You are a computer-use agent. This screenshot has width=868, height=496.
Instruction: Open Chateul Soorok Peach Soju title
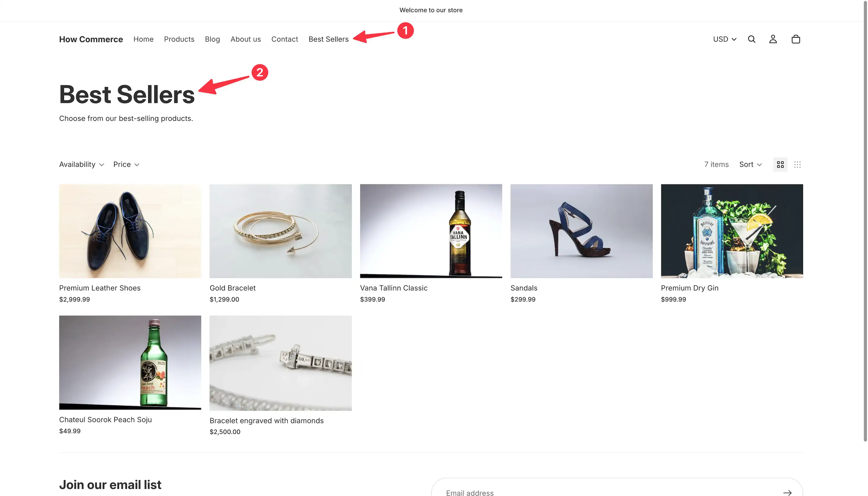pos(106,420)
